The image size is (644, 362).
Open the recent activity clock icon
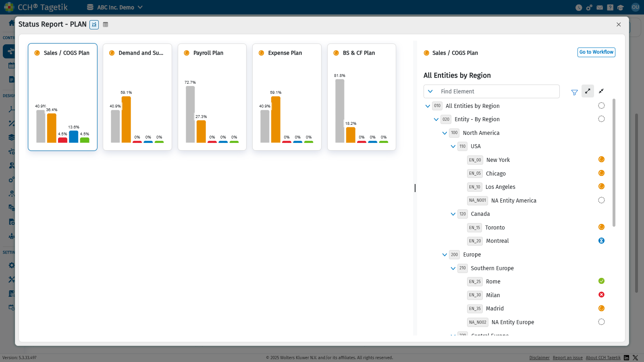(579, 7)
